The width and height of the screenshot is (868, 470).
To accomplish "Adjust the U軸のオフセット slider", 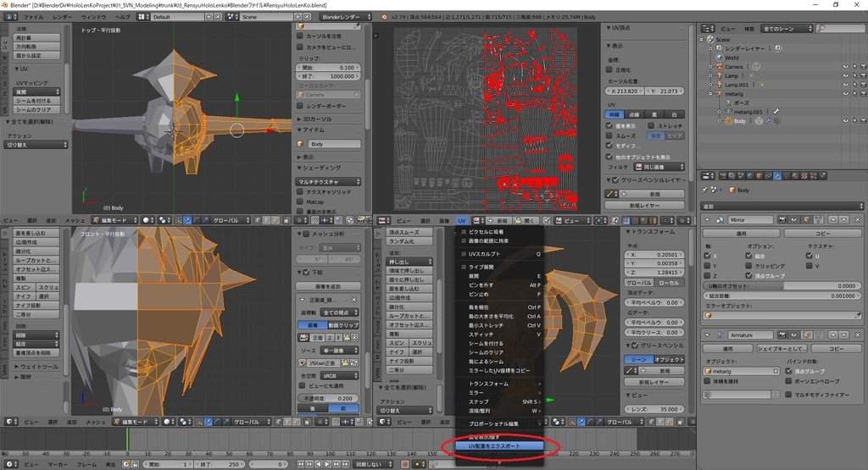I will (782, 286).
